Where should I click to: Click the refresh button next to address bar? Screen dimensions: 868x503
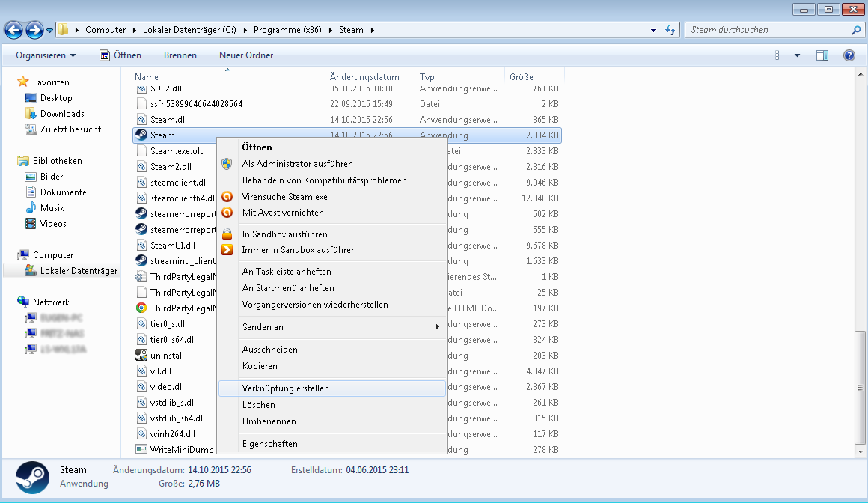coord(670,30)
